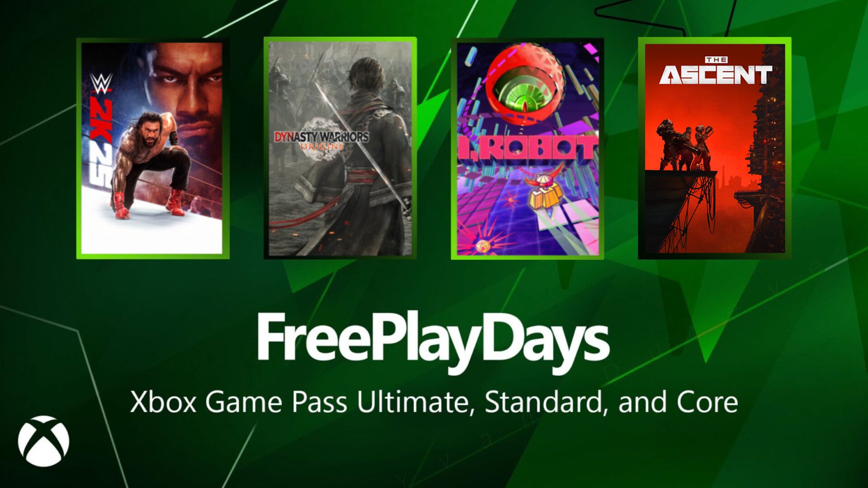Click the Xbox sphere logo
Screen dimensions: 868x488
(x=43, y=441)
